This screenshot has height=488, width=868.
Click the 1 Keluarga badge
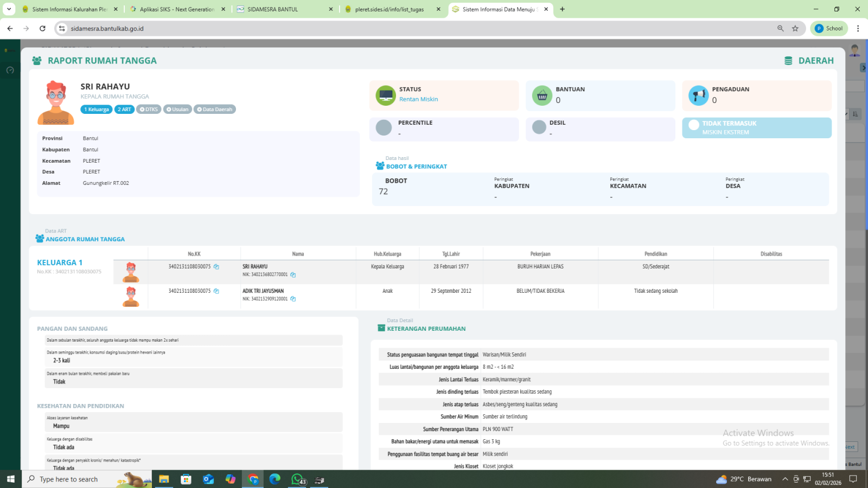(x=97, y=110)
